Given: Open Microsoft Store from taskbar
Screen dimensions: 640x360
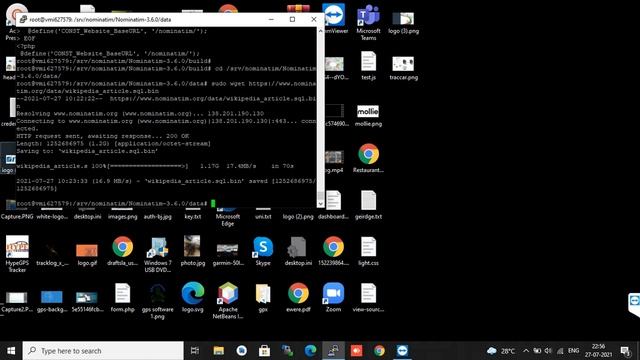Looking at the screenshot, I should tap(264, 351).
